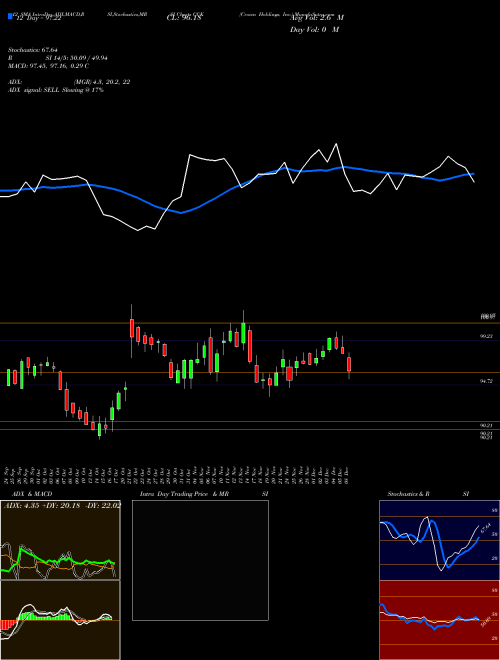Open the ADX indicator chart thumbnail
Image resolution: width=500 pixels, height=660 pixels.
pos(60,540)
